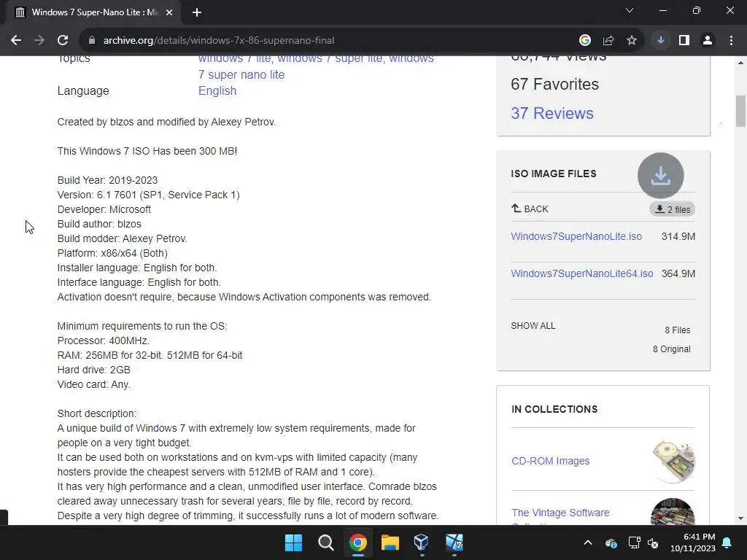Click BACK in ISO image files panel
This screenshot has width=747, height=560.
(530, 209)
